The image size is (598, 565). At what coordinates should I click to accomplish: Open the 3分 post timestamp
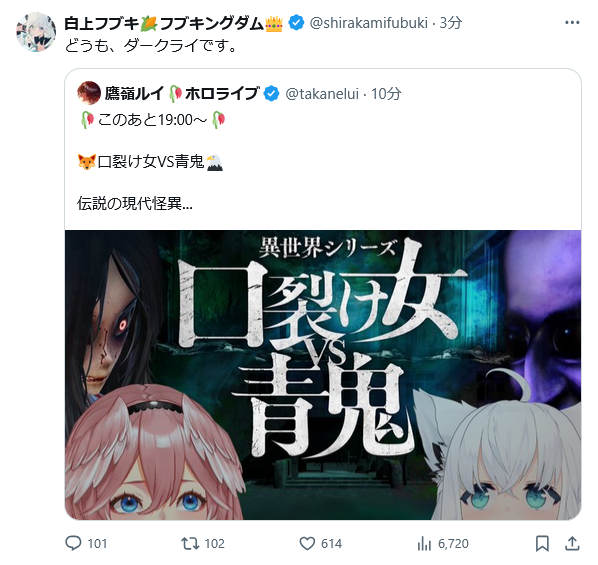(451, 23)
